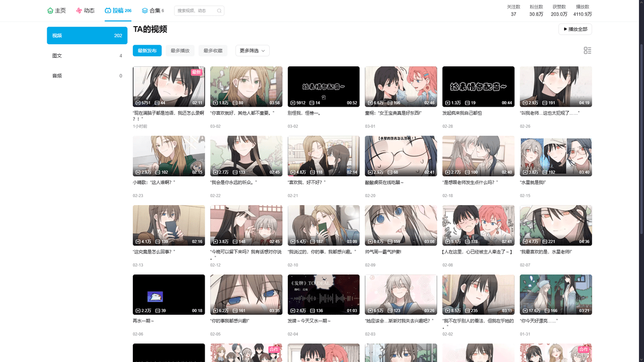
Task: Click the 播放数 4110.9万 stat
Action: tap(583, 11)
